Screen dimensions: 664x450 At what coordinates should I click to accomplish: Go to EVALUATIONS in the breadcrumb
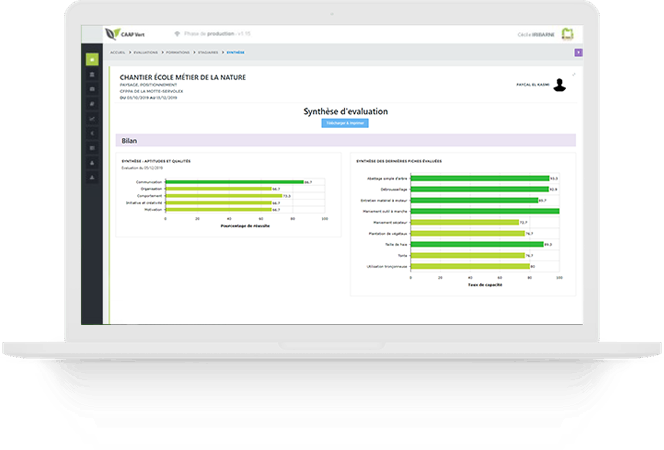pos(146,52)
